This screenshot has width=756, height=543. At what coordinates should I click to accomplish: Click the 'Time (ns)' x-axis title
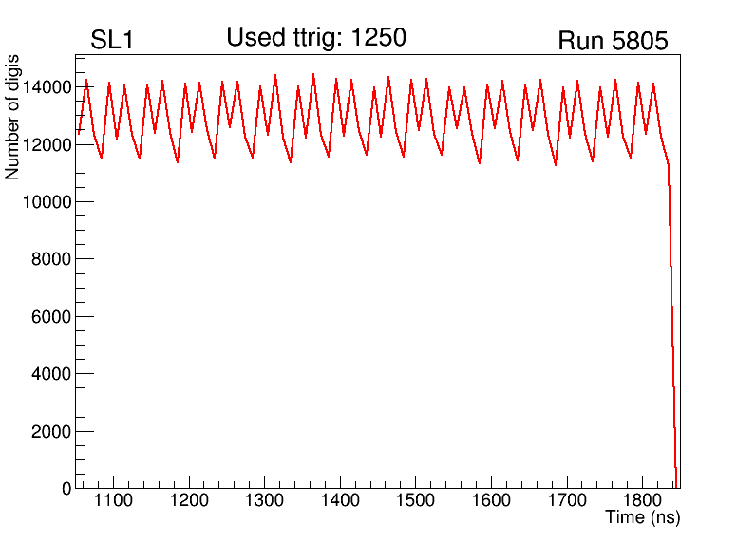click(643, 518)
